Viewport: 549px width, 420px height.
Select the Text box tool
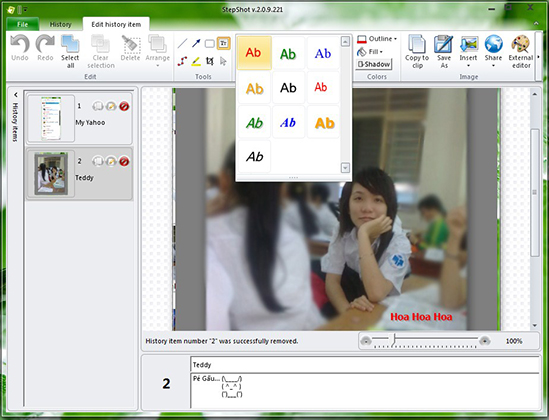(223, 43)
